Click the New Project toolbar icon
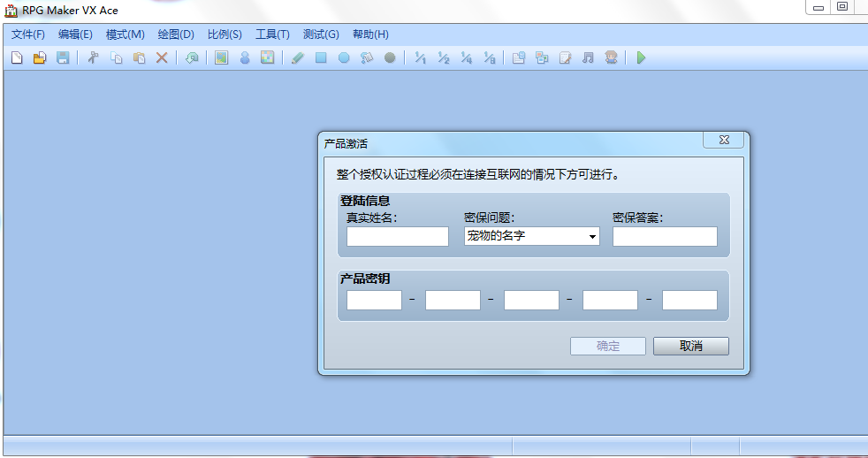Image resolution: width=868 pixels, height=458 pixels. click(x=17, y=57)
